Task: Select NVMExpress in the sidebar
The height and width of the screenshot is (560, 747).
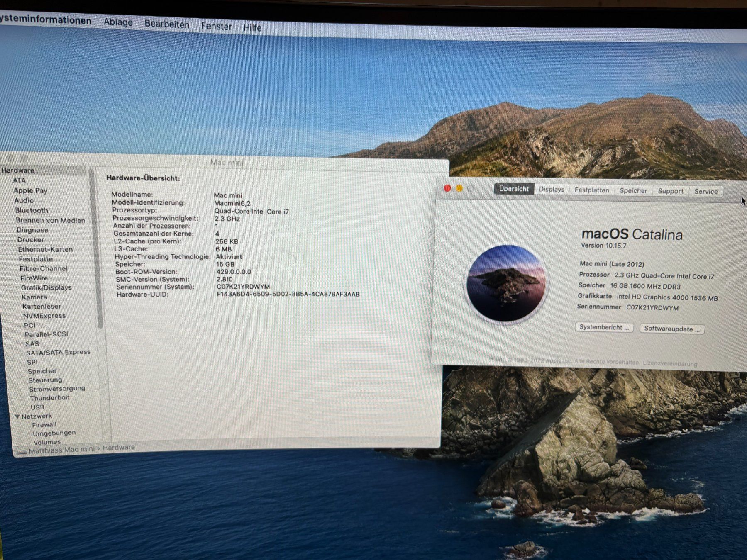Action: click(44, 316)
